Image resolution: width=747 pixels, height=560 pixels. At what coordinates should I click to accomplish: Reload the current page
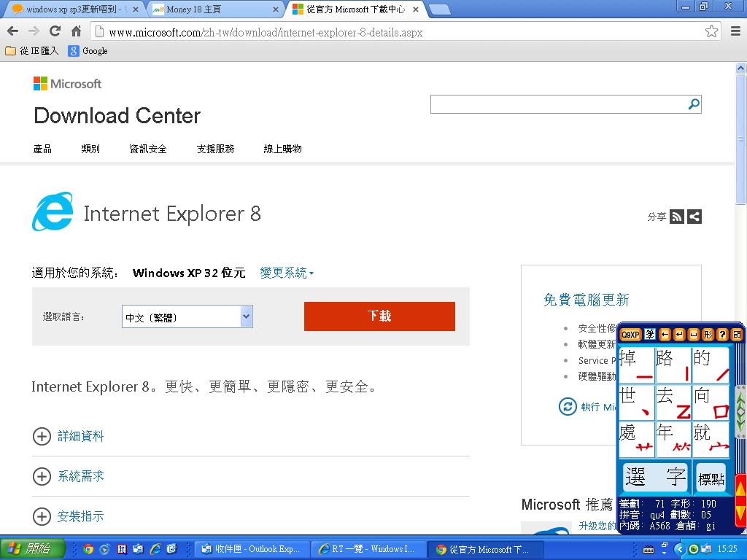[x=55, y=31]
